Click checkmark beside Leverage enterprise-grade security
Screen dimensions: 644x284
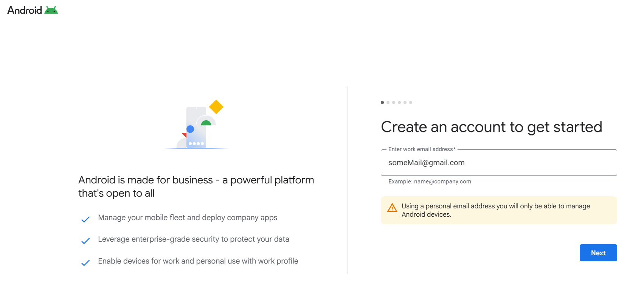point(85,241)
